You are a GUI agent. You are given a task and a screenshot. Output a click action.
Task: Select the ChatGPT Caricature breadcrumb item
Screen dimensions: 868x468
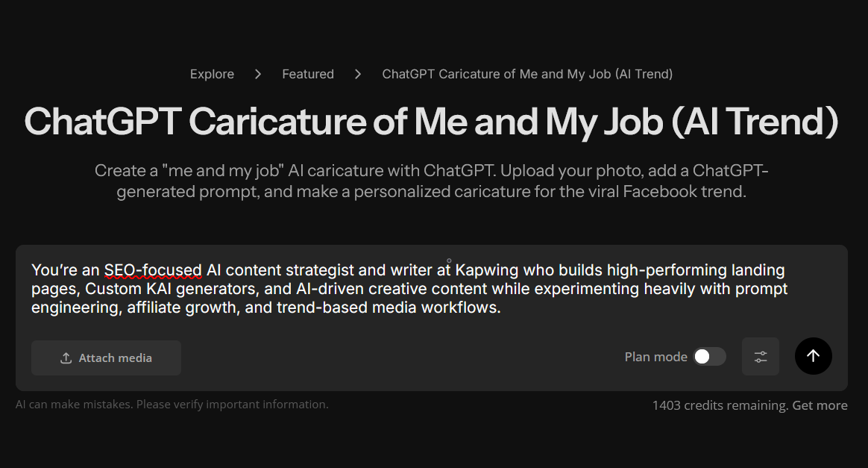pos(527,74)
